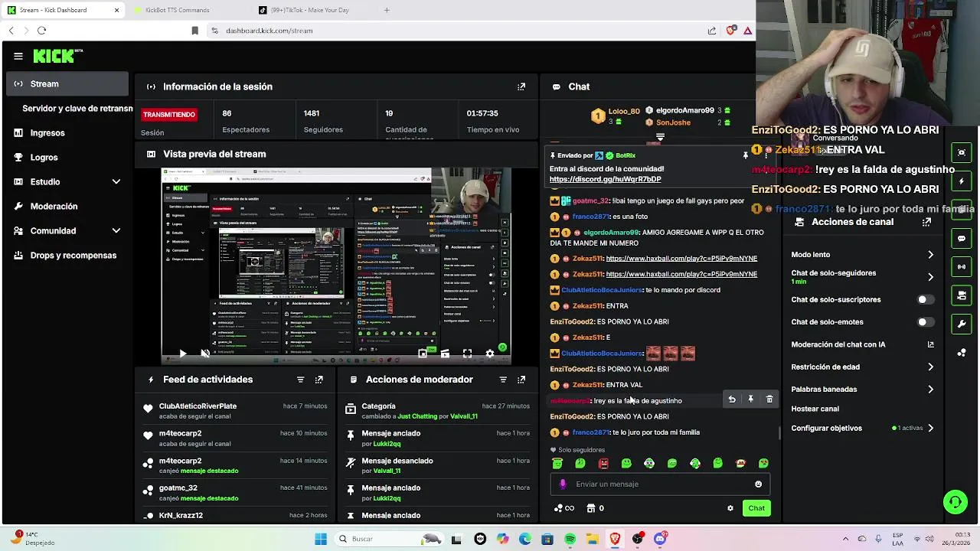Viewport: 980px width, 551px height.
Task: Play the stream preview video
Action: tap(182, 353)
